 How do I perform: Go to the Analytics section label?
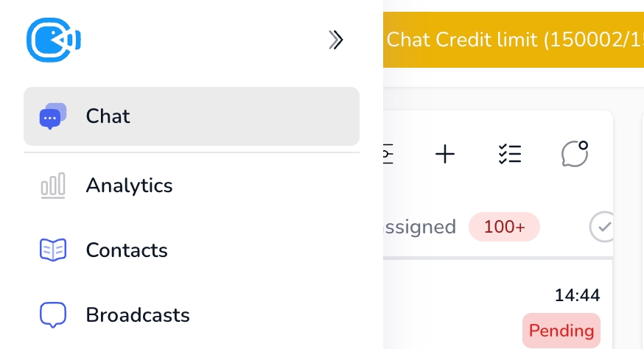(x=129, y=186)
